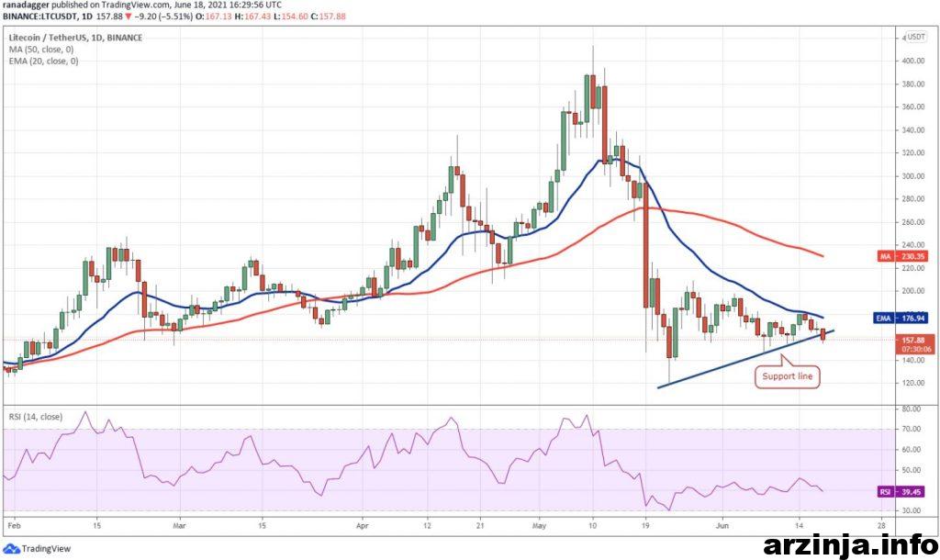Click the 28 date label on time axis
This screenshot has width=940, height=560.
pos(882,526)
